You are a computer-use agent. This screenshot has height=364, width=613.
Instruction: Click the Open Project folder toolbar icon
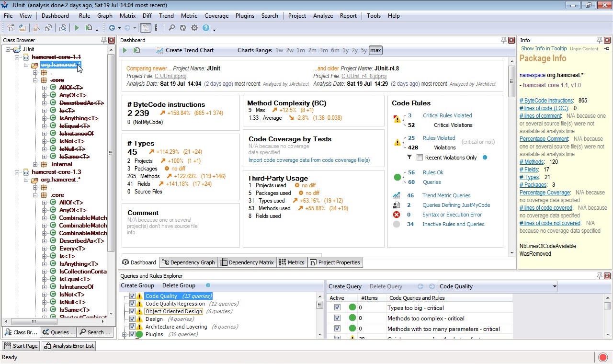[x=22, y=28]
